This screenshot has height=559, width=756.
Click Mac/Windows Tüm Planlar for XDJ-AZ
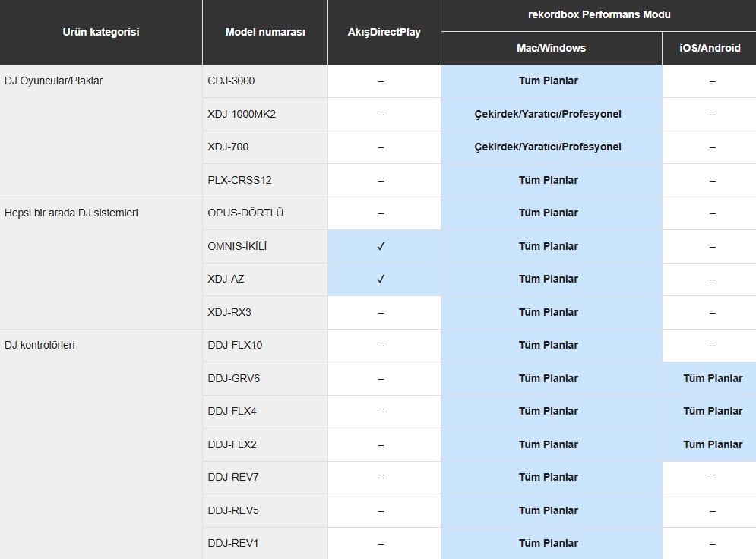(549, 279)
